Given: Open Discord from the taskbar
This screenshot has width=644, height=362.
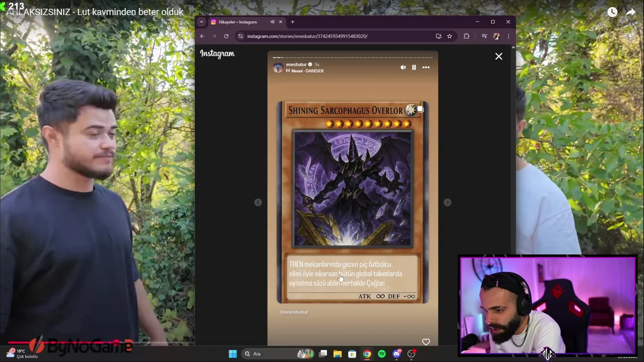Looking at the screenshot, I should (396, 354).
